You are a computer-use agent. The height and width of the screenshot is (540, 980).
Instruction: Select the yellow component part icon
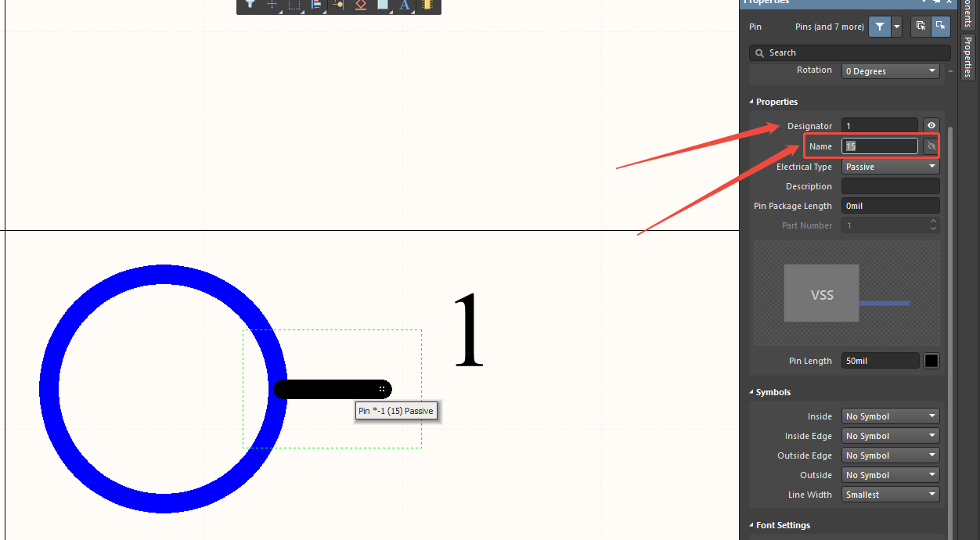pos(427,5)
